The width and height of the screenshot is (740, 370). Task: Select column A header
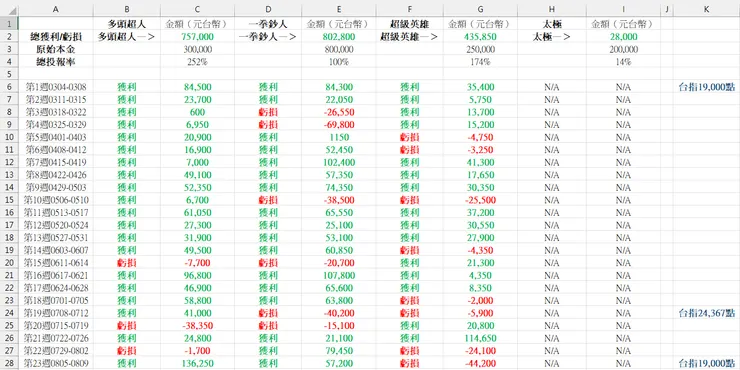(x=56, y=9)
